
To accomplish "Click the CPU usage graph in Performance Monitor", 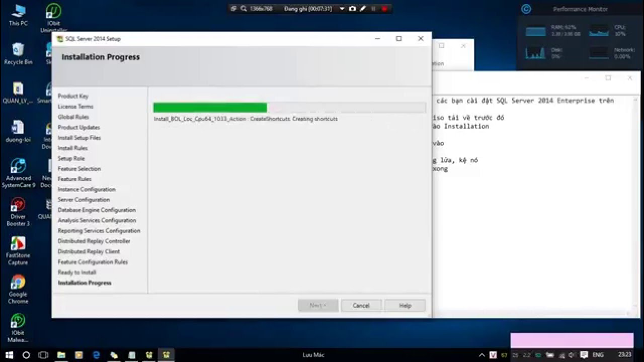I will coord(599,31).
